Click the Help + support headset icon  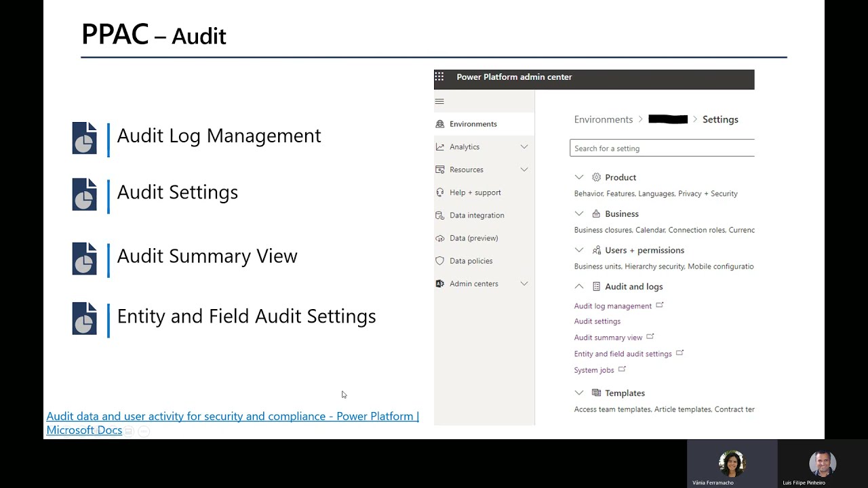pyautogui.click(x=440, y=192)
